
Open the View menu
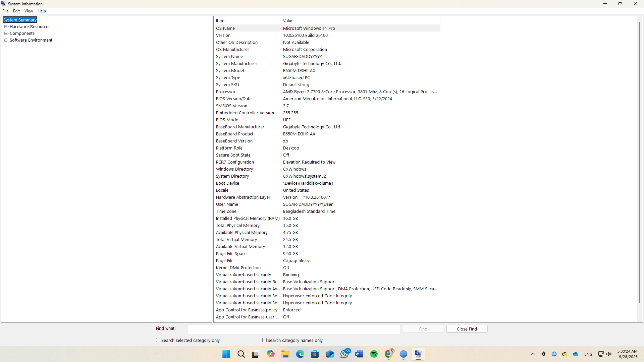click(x=29, y=11)
